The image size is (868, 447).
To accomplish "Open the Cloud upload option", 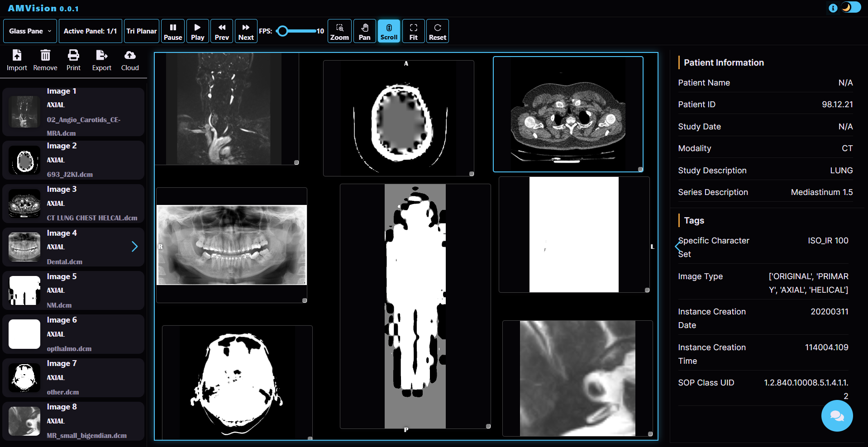I will coord(130,60).
